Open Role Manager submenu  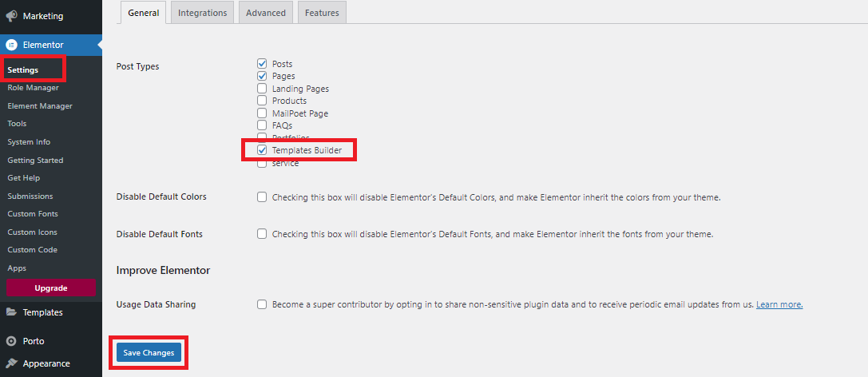click(x=34, y=88)
